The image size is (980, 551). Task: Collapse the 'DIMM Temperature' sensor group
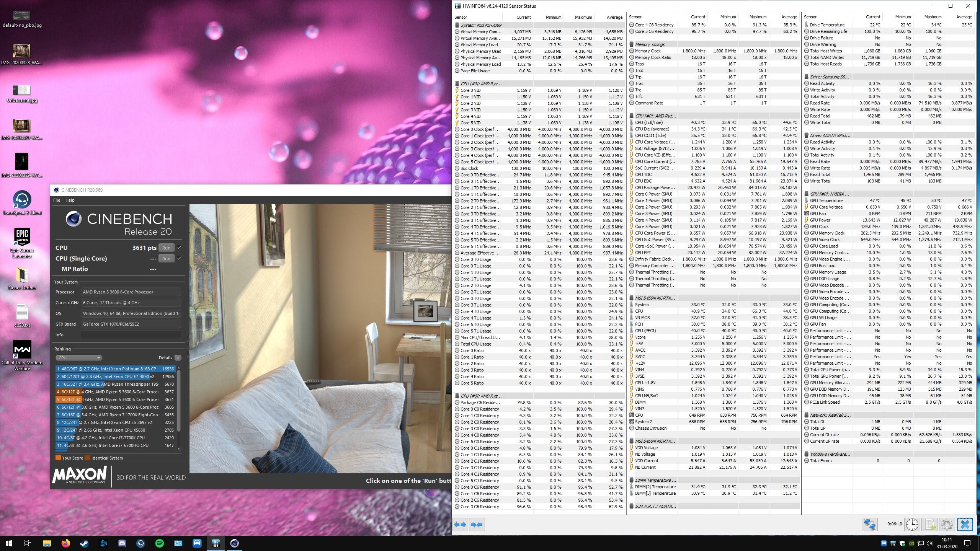point(655,480)
